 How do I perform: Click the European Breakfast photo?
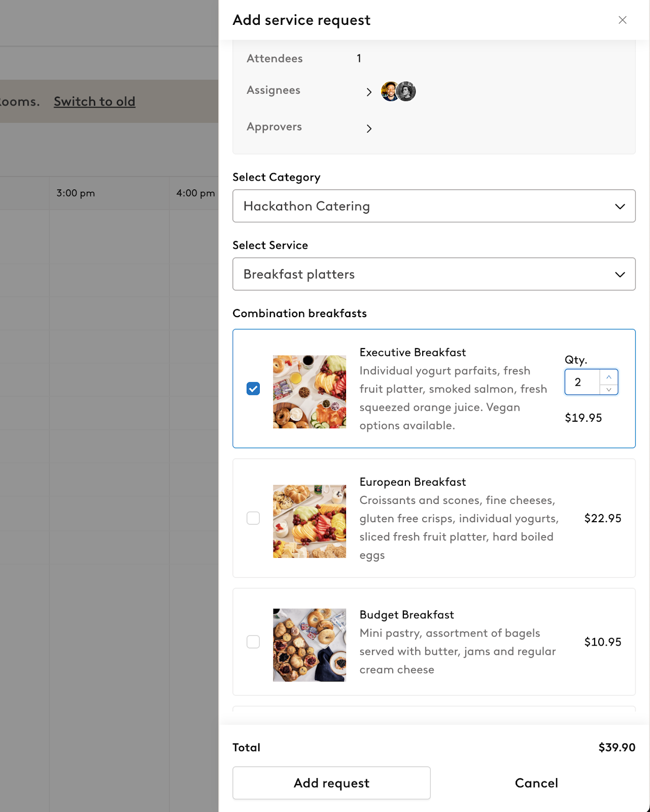tap(310, 521)
